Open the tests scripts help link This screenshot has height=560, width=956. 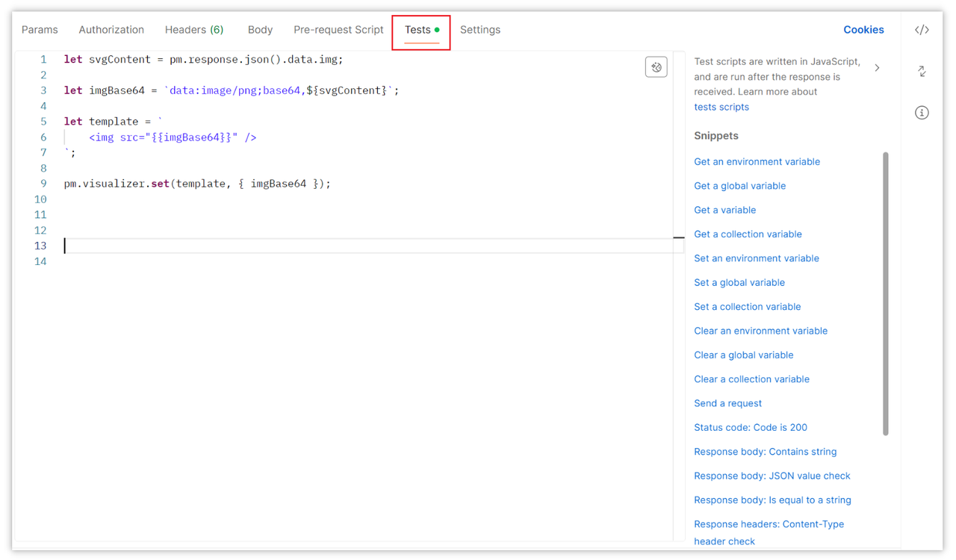point(721,107)
